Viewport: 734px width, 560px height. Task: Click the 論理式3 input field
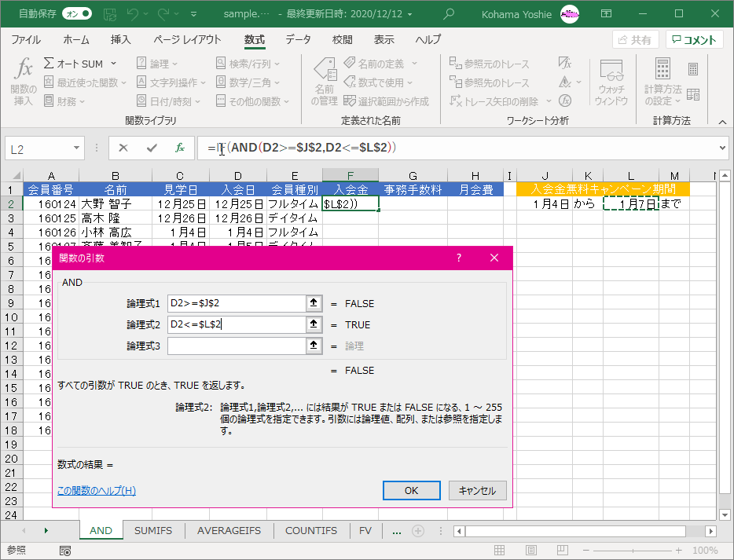(x=236, y=346)
